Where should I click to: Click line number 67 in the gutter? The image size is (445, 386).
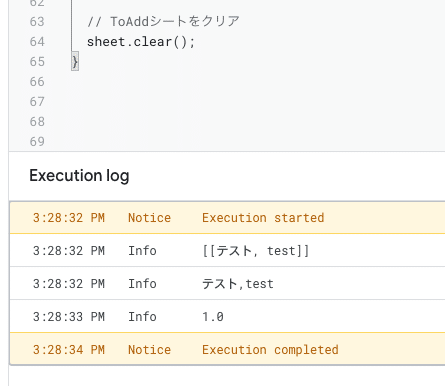click(x=37, y=102)
